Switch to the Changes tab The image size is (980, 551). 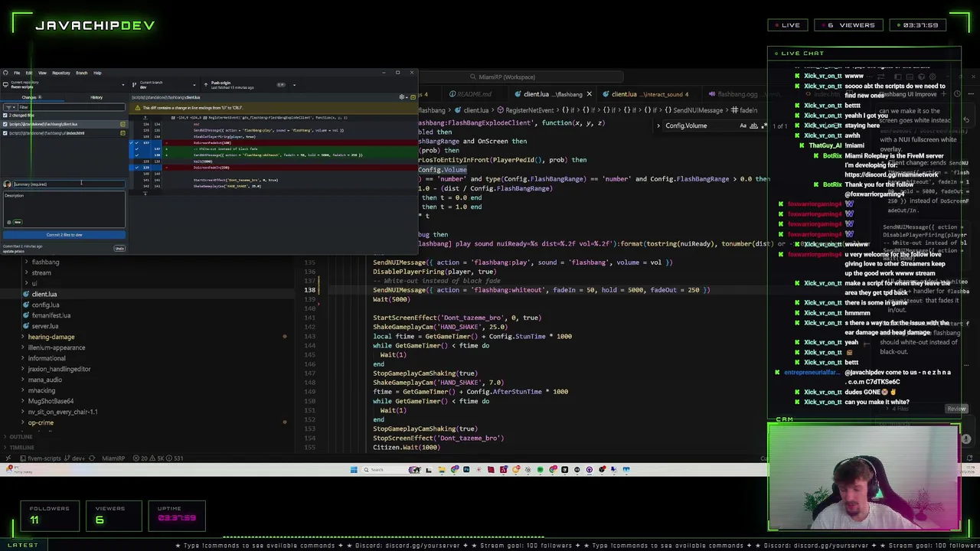point(31,97)
